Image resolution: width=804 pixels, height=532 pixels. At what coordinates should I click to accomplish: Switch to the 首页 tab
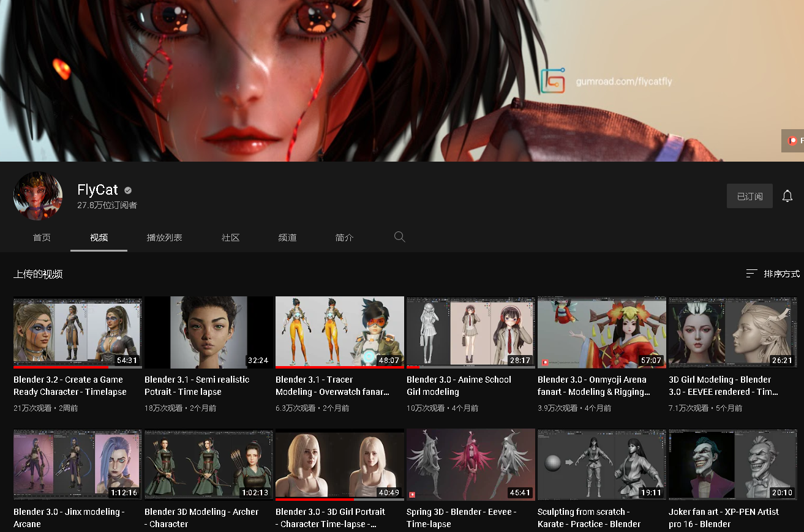[42, 238]
